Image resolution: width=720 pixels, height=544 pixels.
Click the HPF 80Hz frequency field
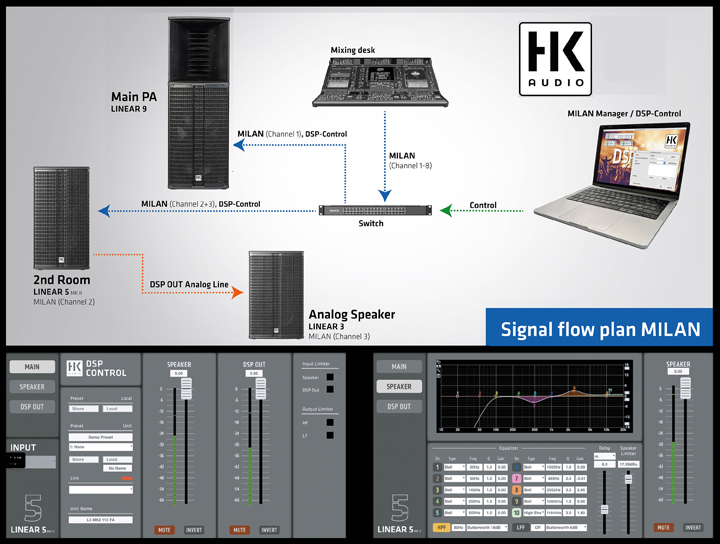tap(458, 527)
